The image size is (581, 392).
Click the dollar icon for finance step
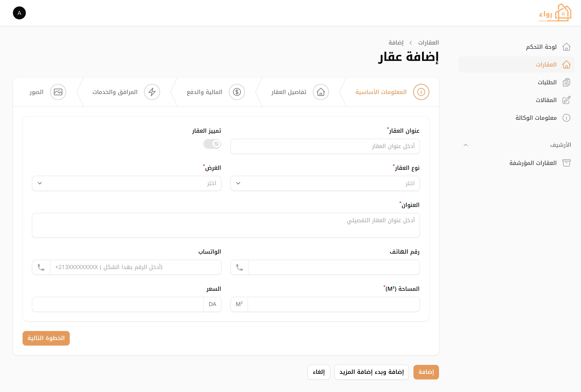pyautogui.click(x=237, y=92)
